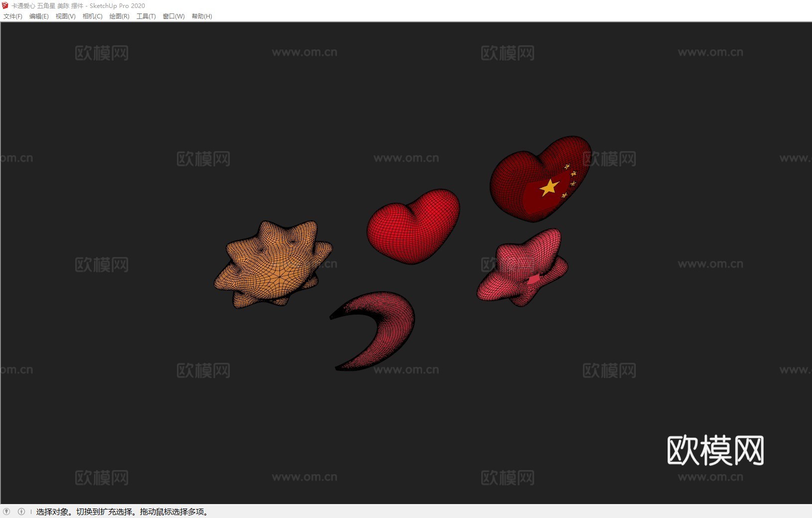Open the 编辑(E) menu
812x518 pixels.
click(39, 16)
